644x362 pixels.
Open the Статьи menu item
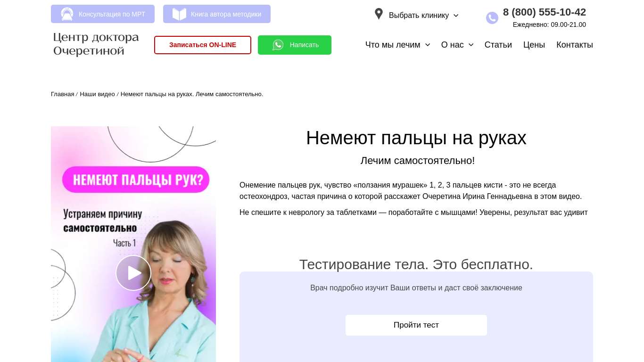498,45
